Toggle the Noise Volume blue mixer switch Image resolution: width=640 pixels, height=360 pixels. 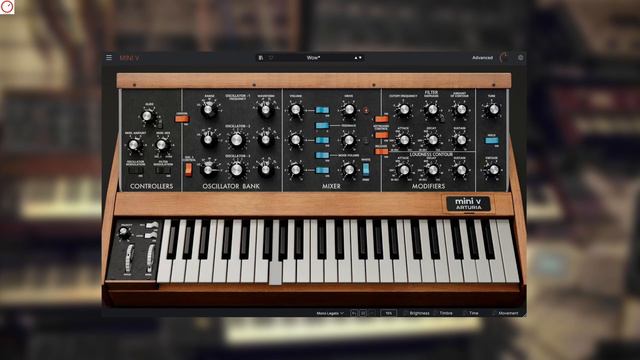[x=322, y=156]
